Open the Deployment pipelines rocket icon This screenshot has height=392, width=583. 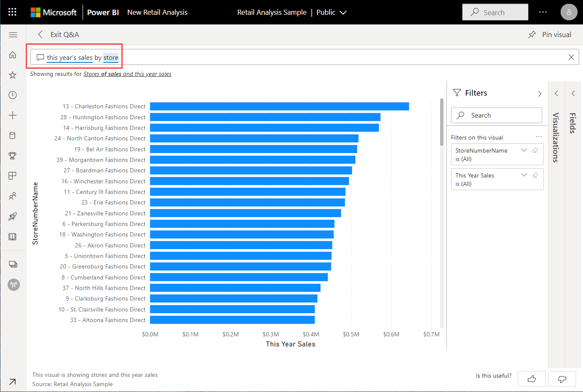click(13, 216)
